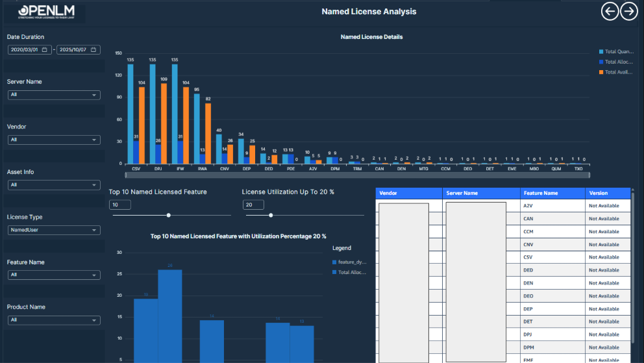Toggle Total Quantity legend series marker
The image size is (644, 363).
pos(601,51)
